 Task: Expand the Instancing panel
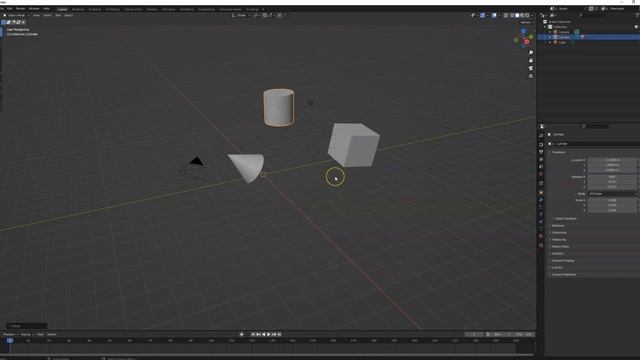click(x=558, y=240)
